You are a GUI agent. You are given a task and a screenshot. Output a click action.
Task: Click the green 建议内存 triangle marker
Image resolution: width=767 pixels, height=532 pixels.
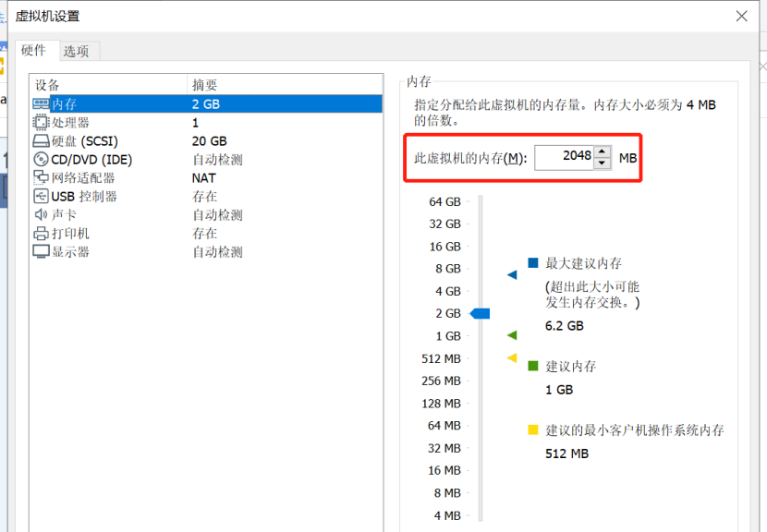coord(512,335)
